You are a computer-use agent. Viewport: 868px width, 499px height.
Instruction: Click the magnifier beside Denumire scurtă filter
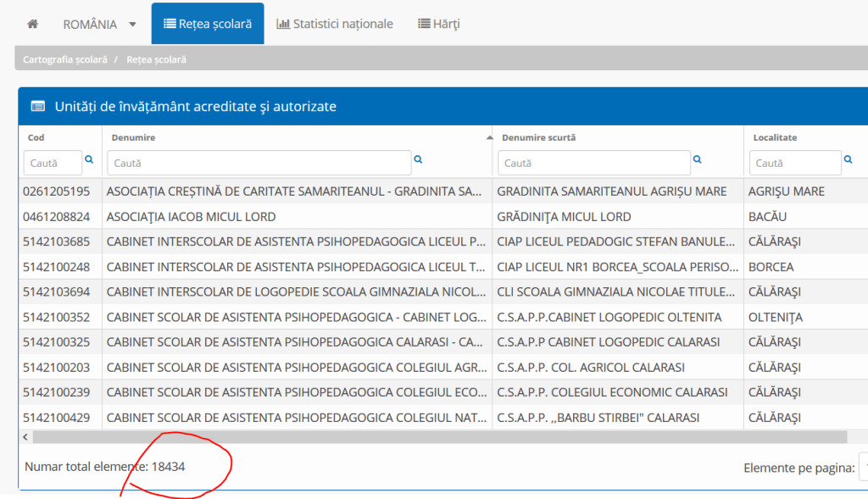tap(698, 159)
